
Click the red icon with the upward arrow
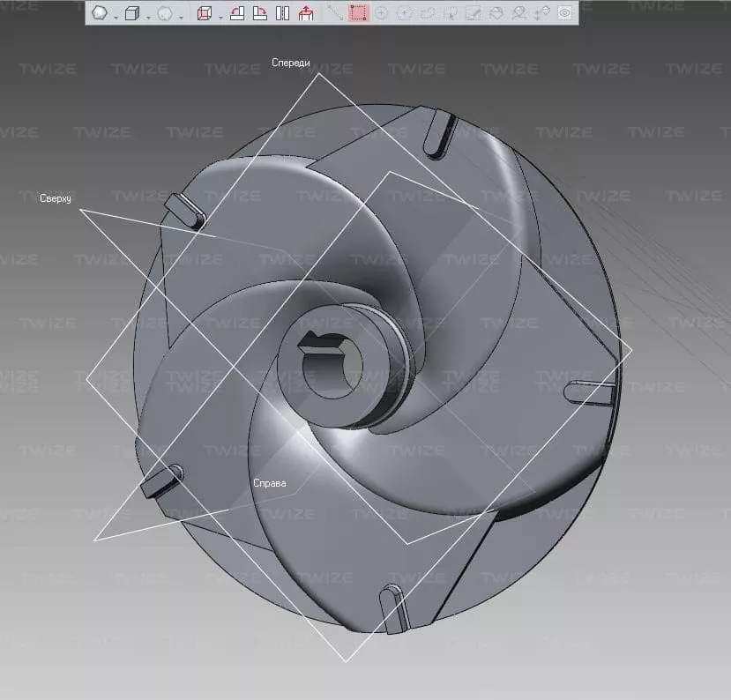pyautogui.click(x=306, y=13)
